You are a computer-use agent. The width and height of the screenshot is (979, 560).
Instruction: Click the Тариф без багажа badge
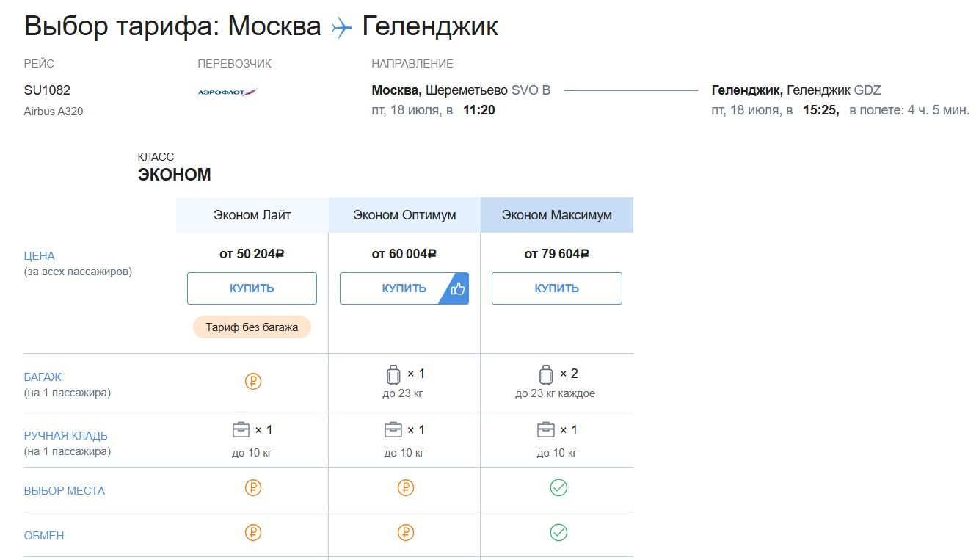point(252,327)
